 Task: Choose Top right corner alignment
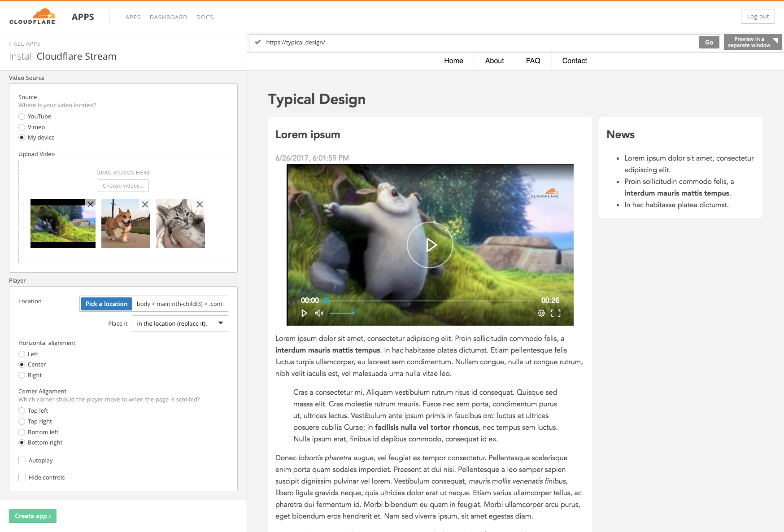click(x=22, y=421)
